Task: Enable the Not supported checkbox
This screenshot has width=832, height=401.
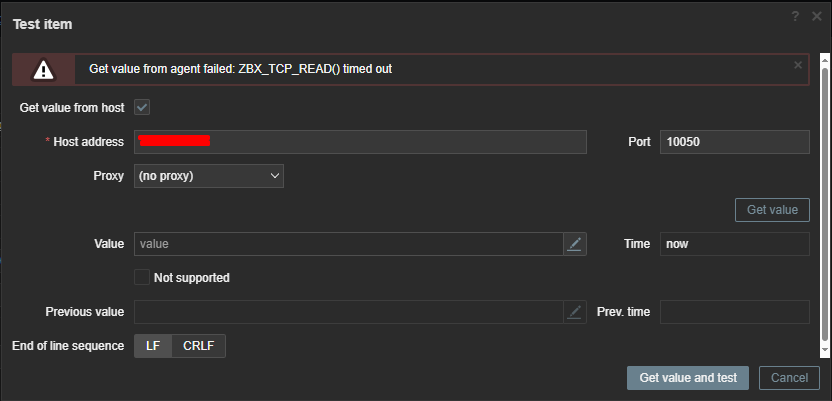Action: 142,277
